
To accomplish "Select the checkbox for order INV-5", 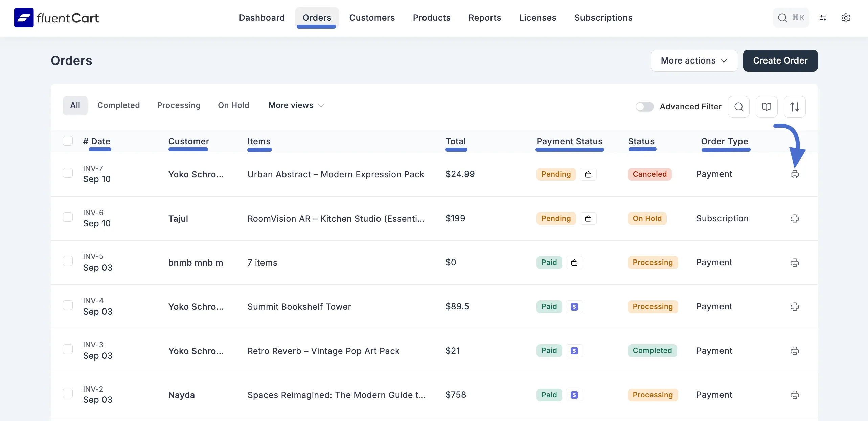I will coord(68,261).
